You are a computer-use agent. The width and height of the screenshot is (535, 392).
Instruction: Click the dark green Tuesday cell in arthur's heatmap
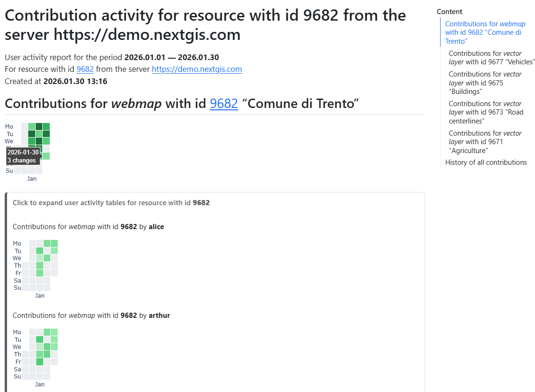coord(40,339)
